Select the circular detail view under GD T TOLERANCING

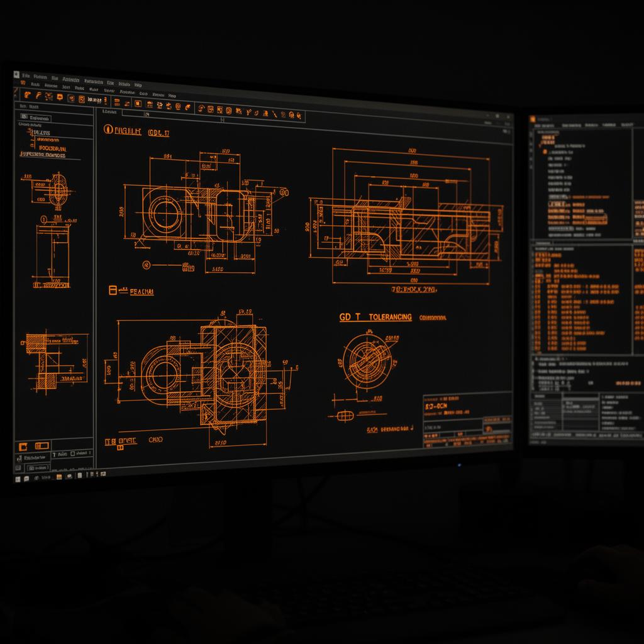click(367, 361)
